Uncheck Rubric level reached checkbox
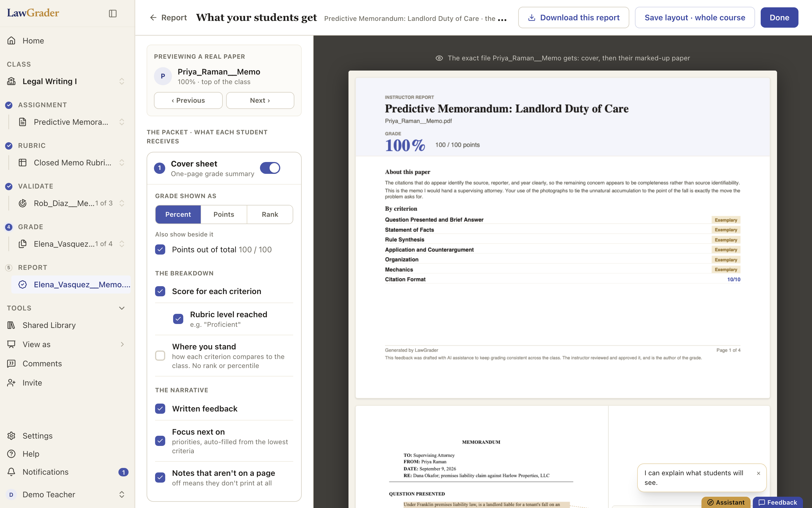This screenshot has height=508, width=812. pos(178,319)
